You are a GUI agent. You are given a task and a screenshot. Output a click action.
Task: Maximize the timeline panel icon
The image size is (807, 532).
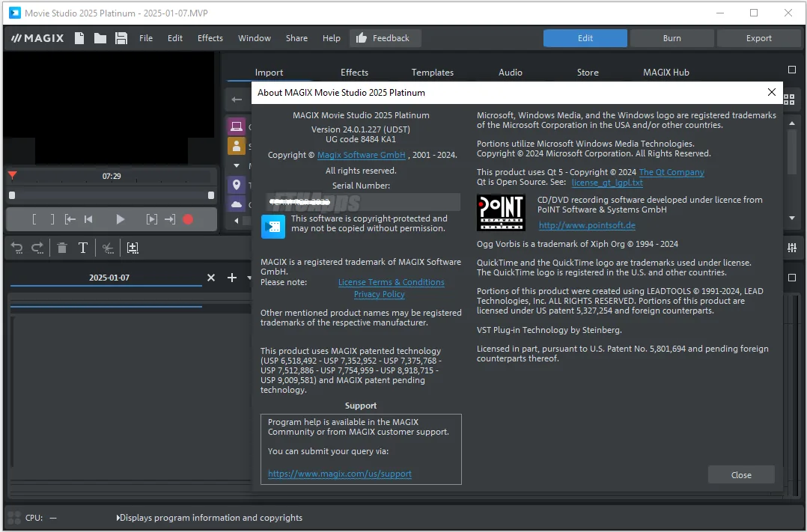click(792, 278)
